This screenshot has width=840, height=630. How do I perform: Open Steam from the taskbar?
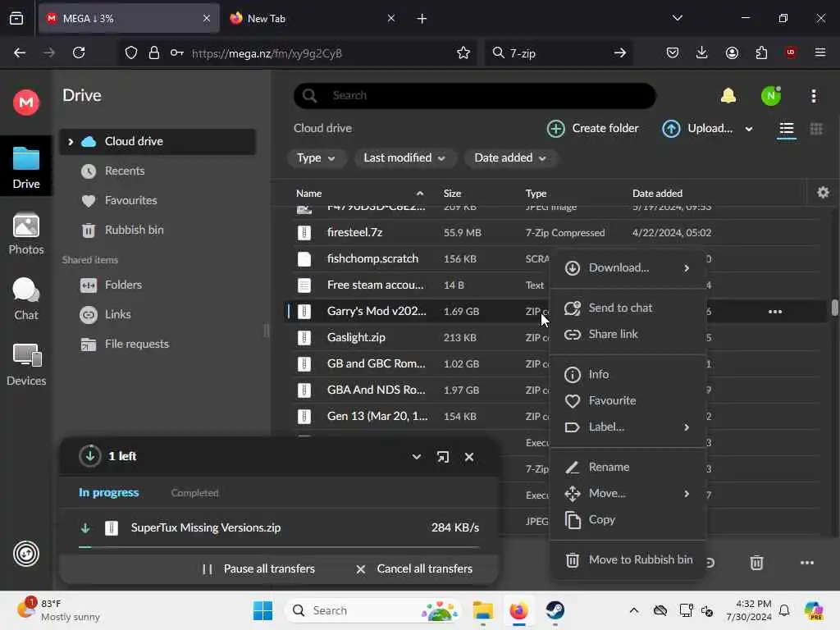coord(555,610)
